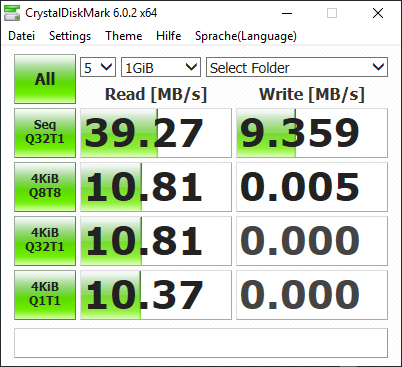Image resolution: width=402 pixels, height=367 pixels.
Task: Start the Seq Q32T1 benchmark
Action: [45, 133]
